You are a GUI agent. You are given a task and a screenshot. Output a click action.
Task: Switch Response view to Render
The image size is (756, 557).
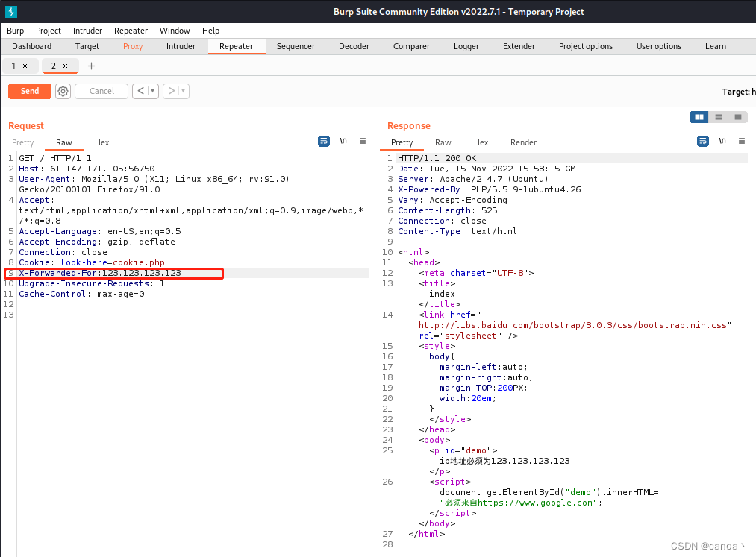524,142
